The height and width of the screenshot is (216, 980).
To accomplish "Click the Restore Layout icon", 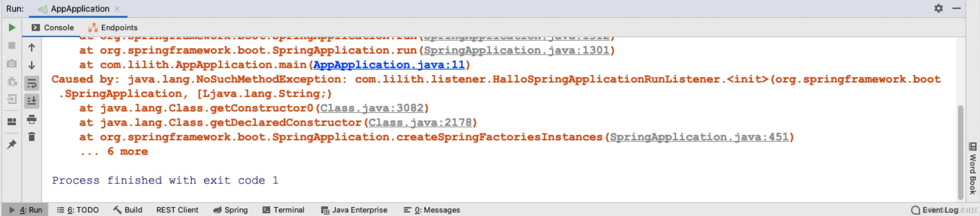I will (12, 121).
